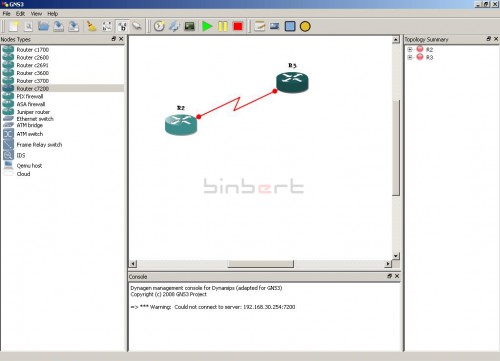Open the File menu
The width and height of the screenshot is (500, 361).
click(x=7, y=14)
